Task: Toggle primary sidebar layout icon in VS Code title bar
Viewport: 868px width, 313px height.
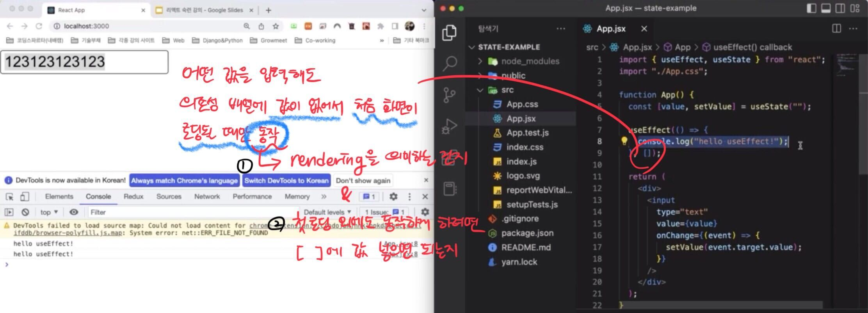Action: pyautogui.click(x=811, y=8)
